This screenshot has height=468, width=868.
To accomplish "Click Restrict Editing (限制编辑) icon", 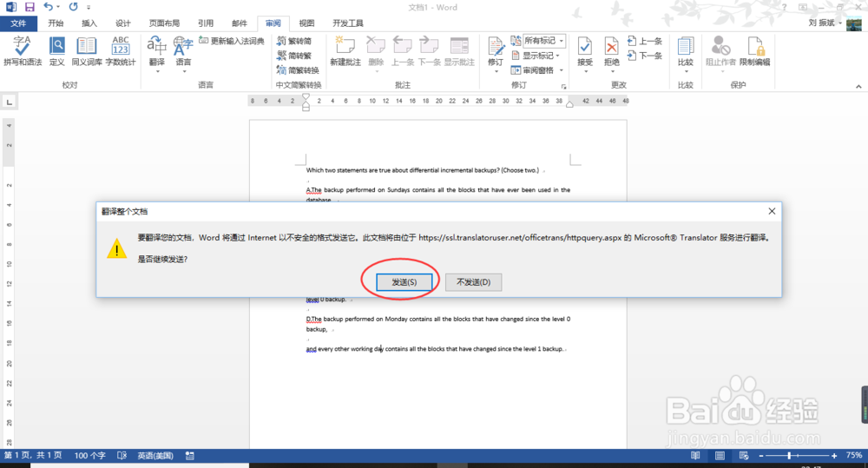I will [x=754, y=51].
